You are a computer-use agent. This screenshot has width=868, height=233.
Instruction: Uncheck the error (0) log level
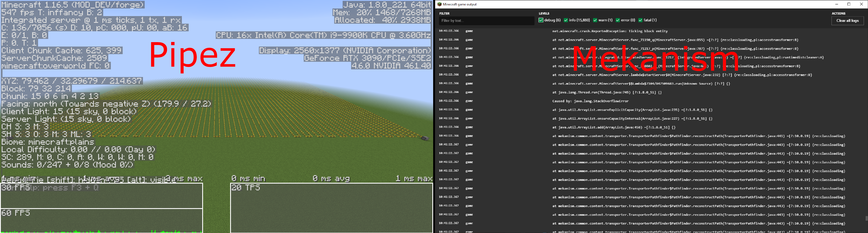tap(618, 20)
